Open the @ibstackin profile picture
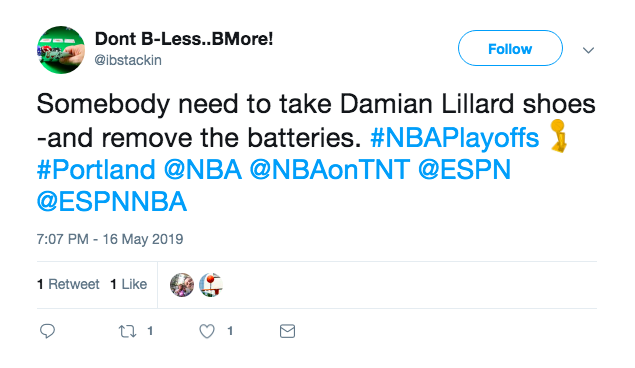Viewport: 635px width, 368px height. (x=61, y=50)
